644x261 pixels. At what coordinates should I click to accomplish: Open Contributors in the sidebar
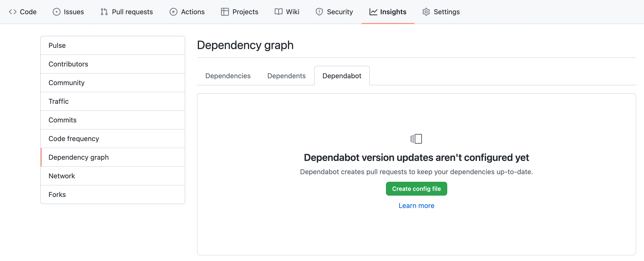(x=113, y=64)
